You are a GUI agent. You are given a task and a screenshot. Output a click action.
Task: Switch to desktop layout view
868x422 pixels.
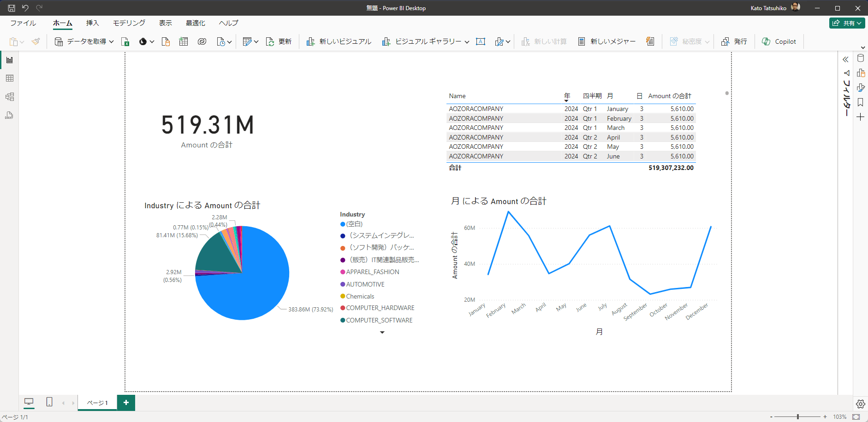point(29,402)
